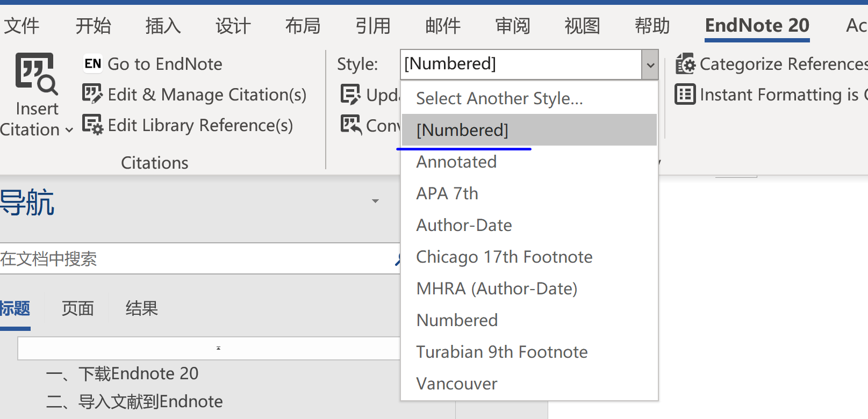This screenshot has height=419, width=868.
Task: Select MHRA (Author-Date) style
Action: (x=529, y=288)
